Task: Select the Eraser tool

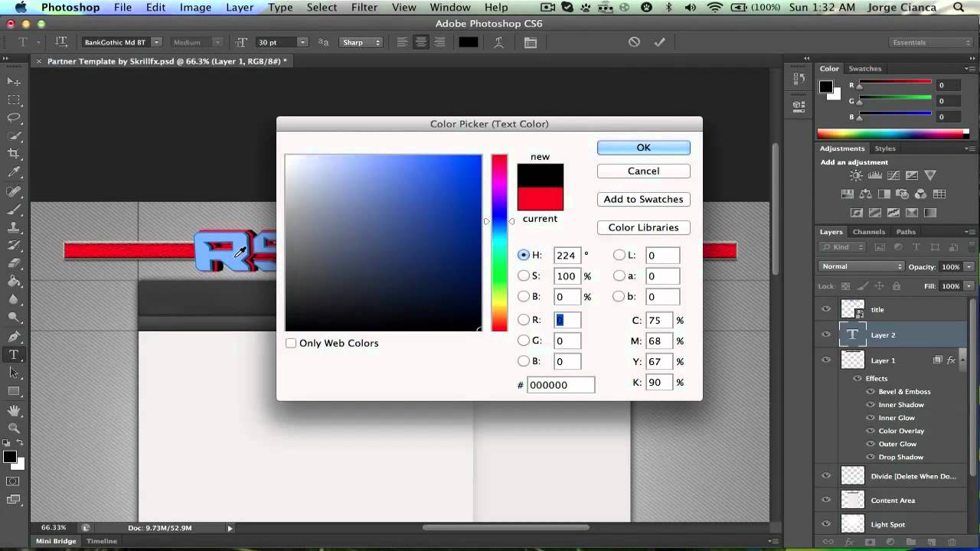Action: point(14,263)
